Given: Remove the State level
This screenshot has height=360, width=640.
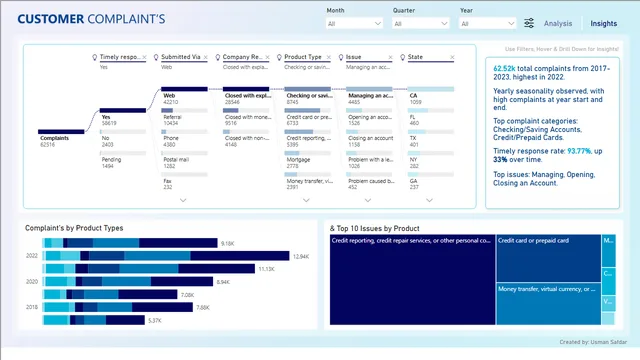Looking at the screenshot, I should tap(452, 58).
